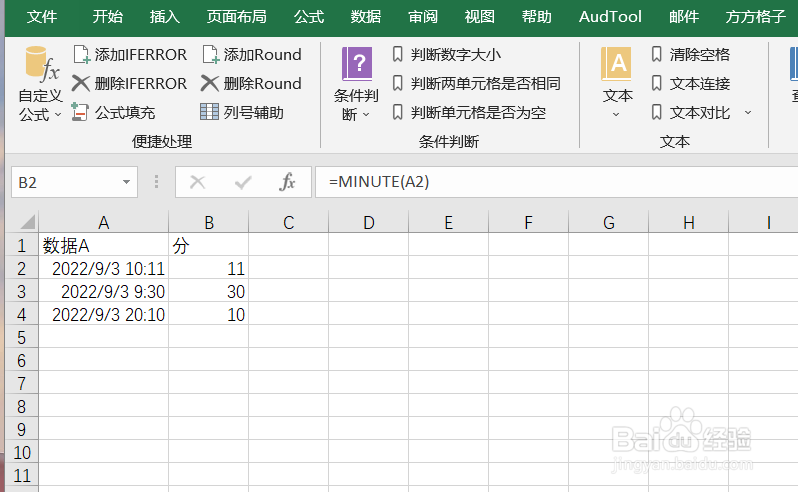Expand the 条件判断 dropdown arrow
This screenshot has width=798, height=492.
coord(366,114)
